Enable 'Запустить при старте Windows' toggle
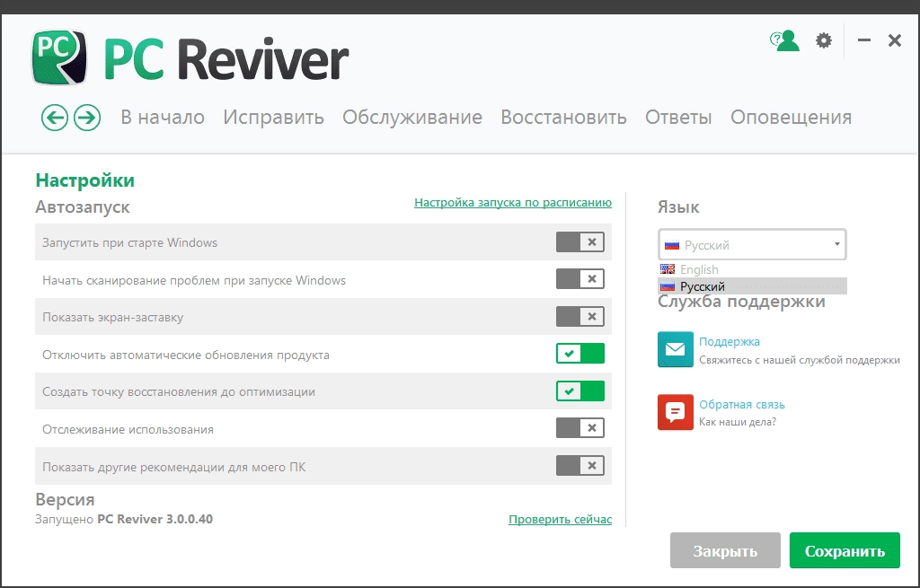Image resolution: width=920 pixels, height=588 pixels. pos(580,242)
